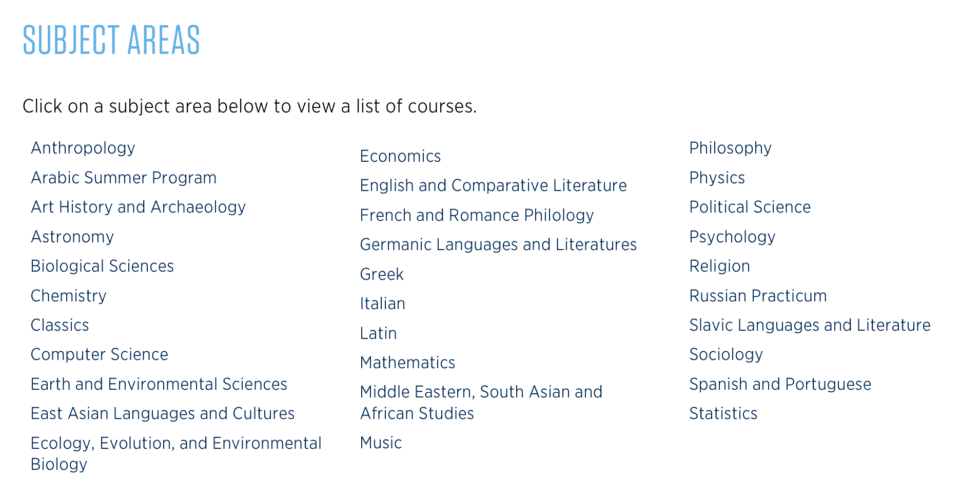The image size is (980, 494).
Task: Open Art History and Archaeology courses
Action: click(139, 207)
